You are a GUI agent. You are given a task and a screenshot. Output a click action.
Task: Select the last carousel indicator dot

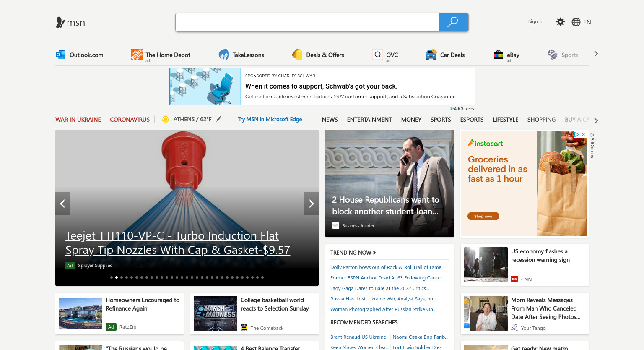(x=262, y=277)
